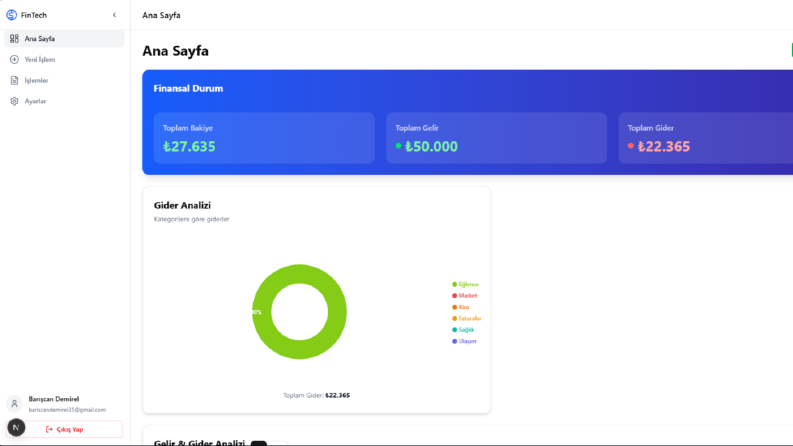Select the Toplam Gelir card

click(x=496, y=138)
